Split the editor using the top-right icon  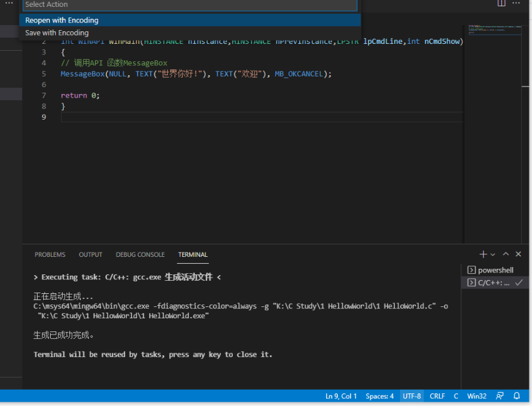click(501, 4)
